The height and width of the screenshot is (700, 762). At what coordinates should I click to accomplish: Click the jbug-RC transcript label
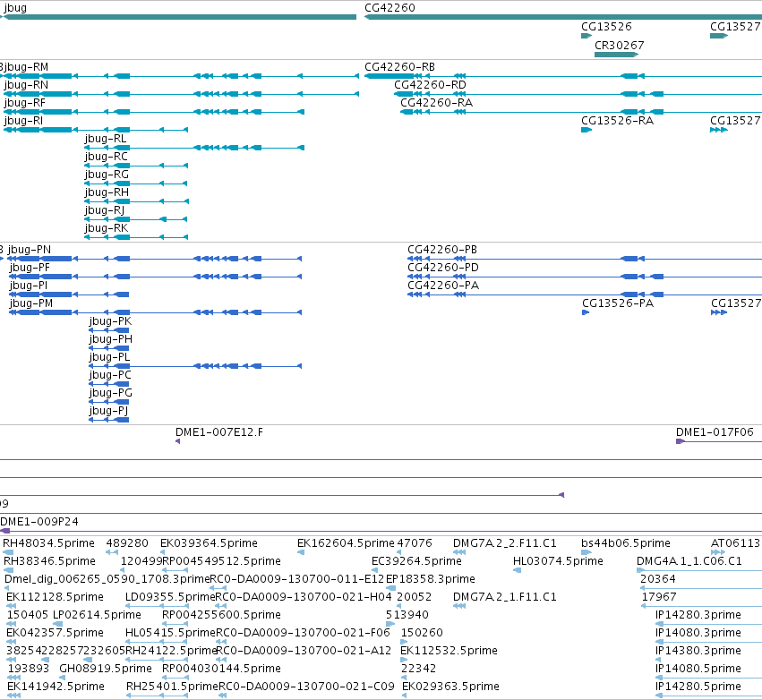[x=106, y=157]
